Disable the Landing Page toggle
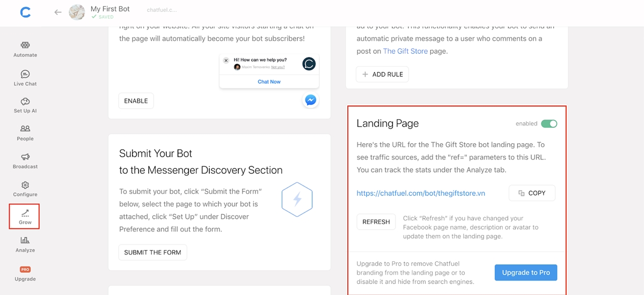644x295 pixels. (549, 124)
